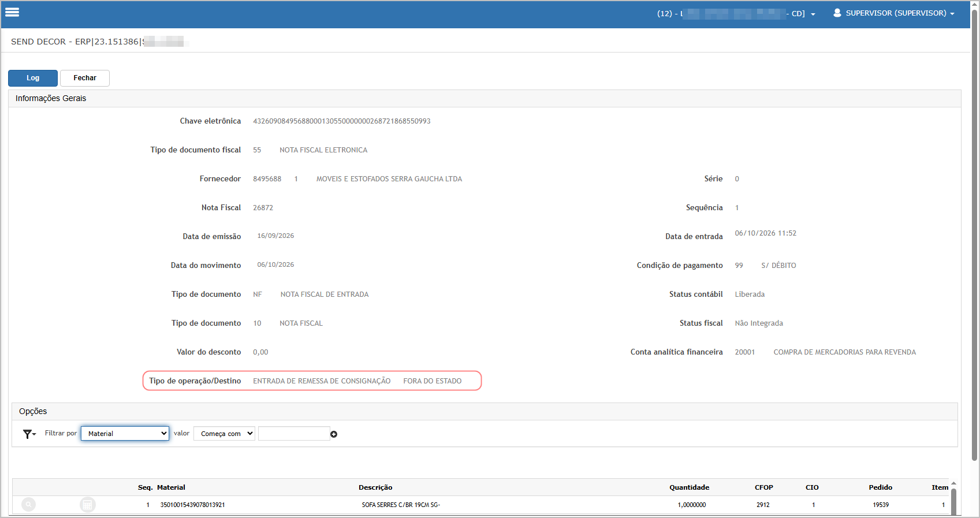The height and width of the screenshot is (518, 980).
Task: Expand the SUPERVISOR user dropdown
Action: tap(900, 13)
